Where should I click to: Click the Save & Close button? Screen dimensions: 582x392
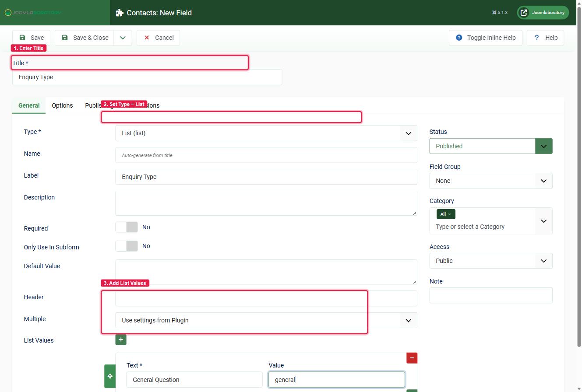85,38
